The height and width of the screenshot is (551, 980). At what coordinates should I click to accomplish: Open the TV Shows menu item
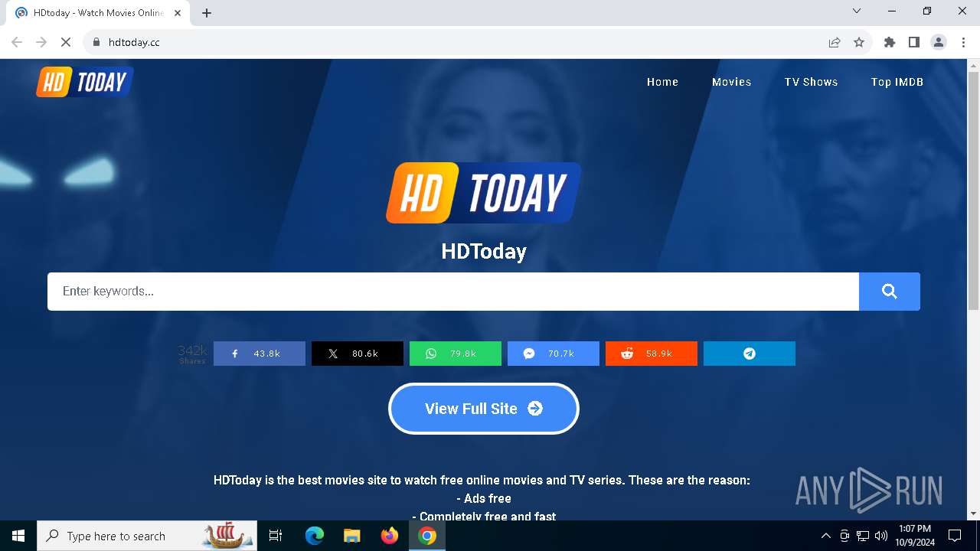[811, 82]
